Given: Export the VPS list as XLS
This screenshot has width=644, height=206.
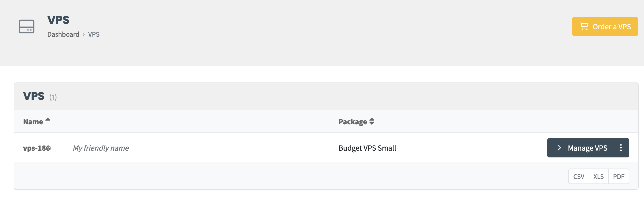Looking at the screenshot, I should 598,177.
